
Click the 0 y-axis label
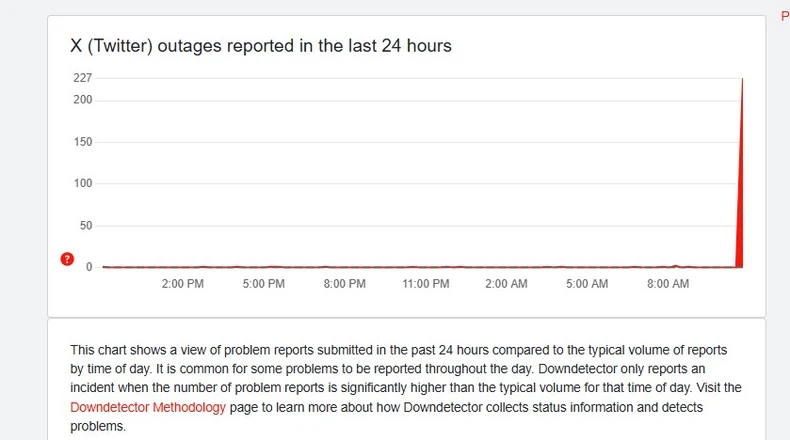89,267
